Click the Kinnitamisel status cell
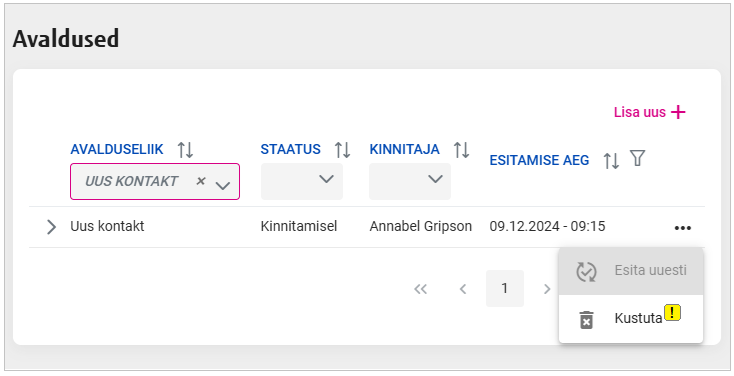 click(299, 227)
